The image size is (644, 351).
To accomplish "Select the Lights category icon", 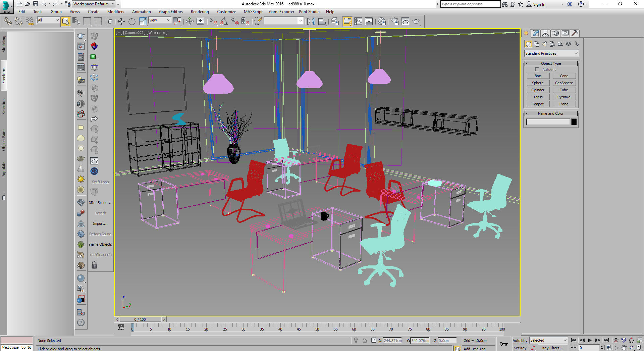I will 544,44.
